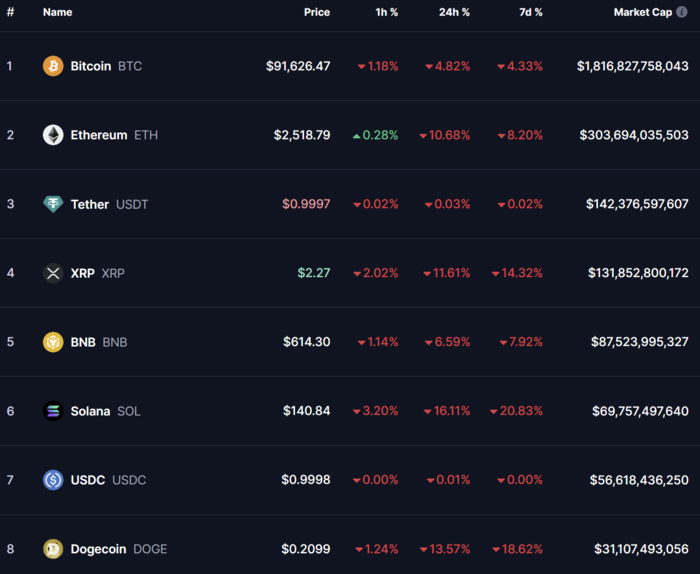Sort by 24h % column header

pos(454,12)
